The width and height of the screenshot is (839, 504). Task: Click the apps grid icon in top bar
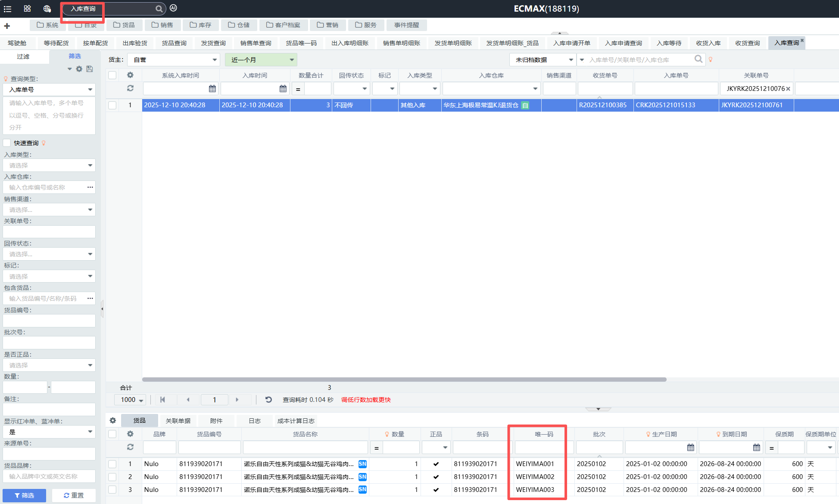point(27,9)
